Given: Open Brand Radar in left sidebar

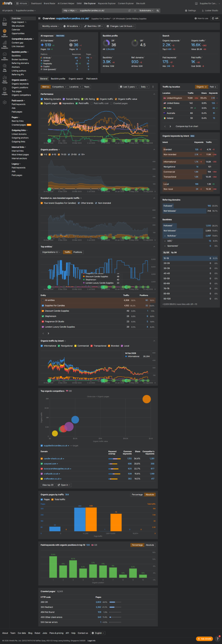Looking at the screenshot, I should click(4, 21).
